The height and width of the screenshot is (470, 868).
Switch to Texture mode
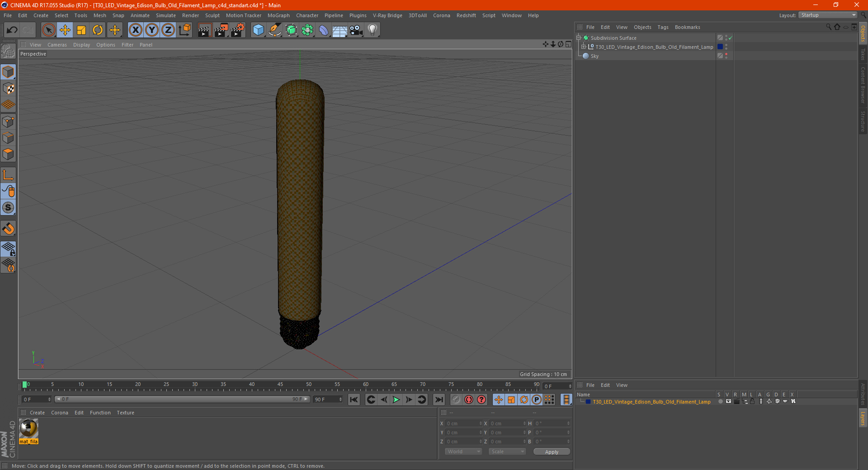pos(8,89)
